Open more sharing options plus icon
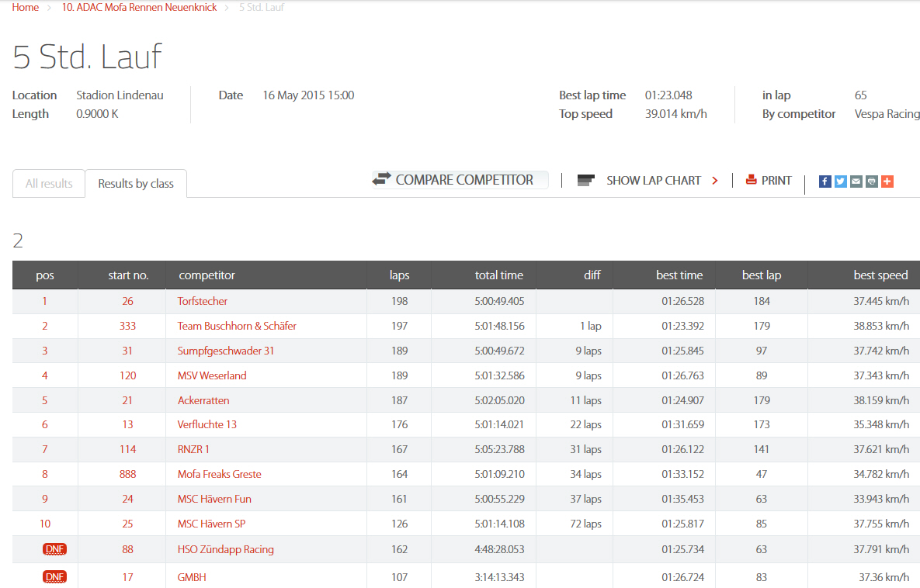Viewport: 920px width, 588px height. pyautogui.click(x=887, y=182)
